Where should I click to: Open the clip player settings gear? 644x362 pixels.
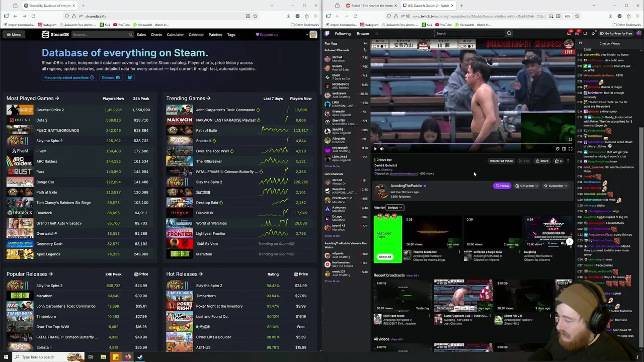(x=557, y=149)
